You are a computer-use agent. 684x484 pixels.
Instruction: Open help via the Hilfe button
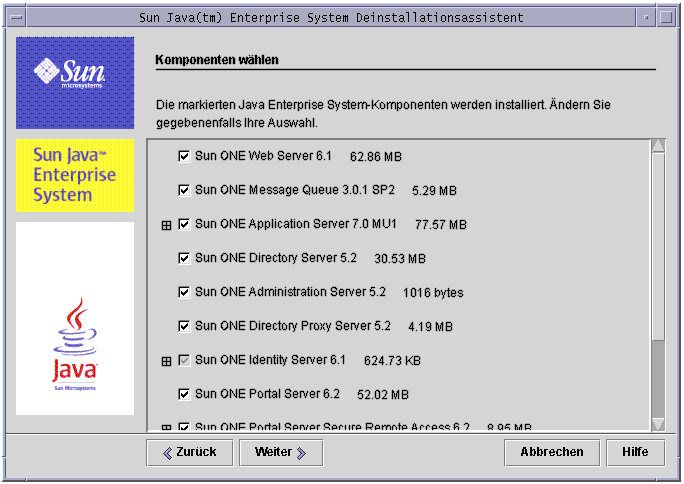[636, 453]
